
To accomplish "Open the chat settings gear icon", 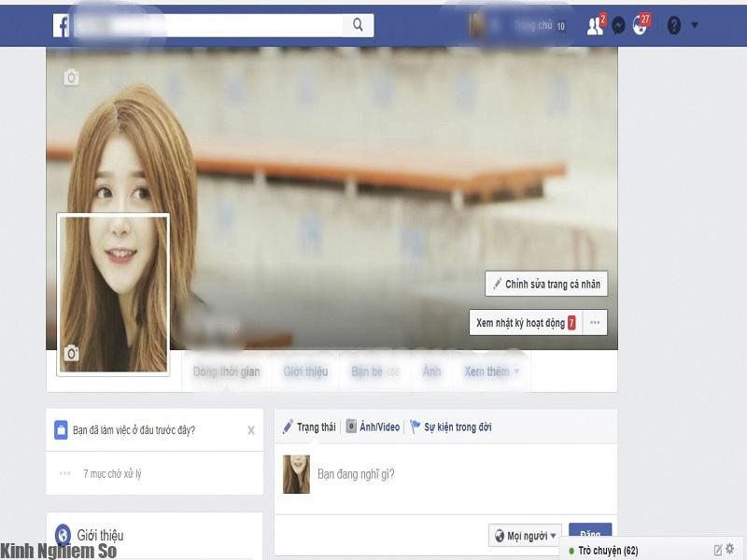I will (729, 549).
